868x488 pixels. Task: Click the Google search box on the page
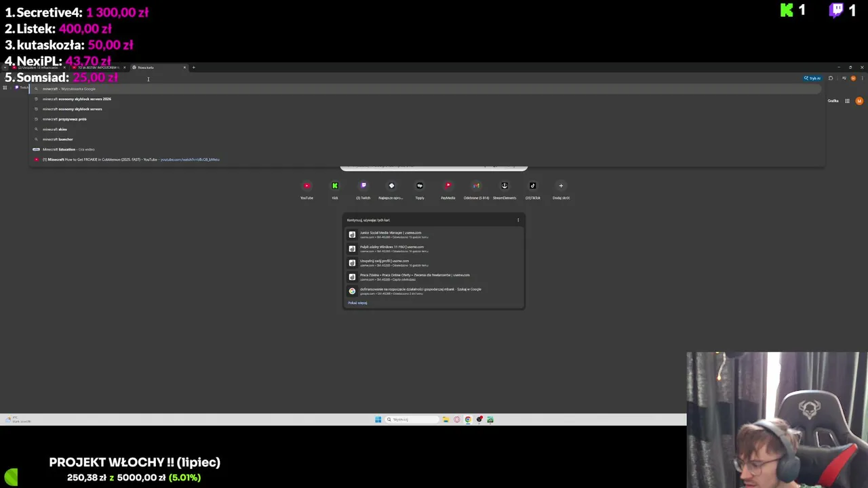click(x=433, y=167)
